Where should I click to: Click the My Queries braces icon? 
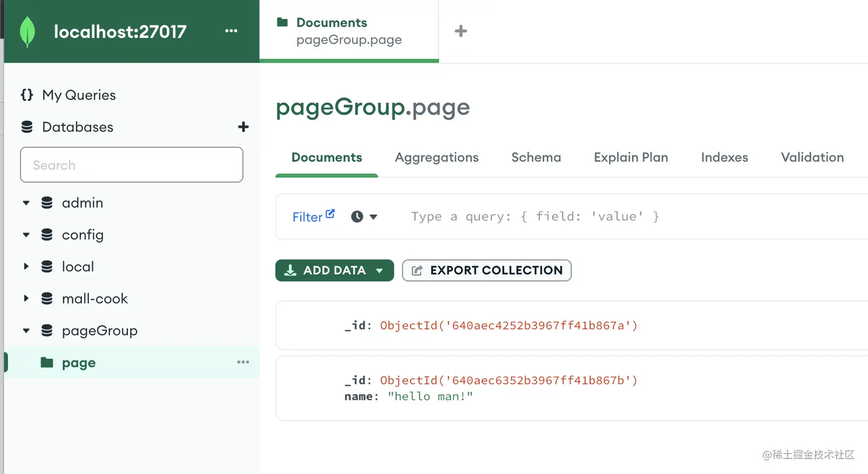click(27, 95)
